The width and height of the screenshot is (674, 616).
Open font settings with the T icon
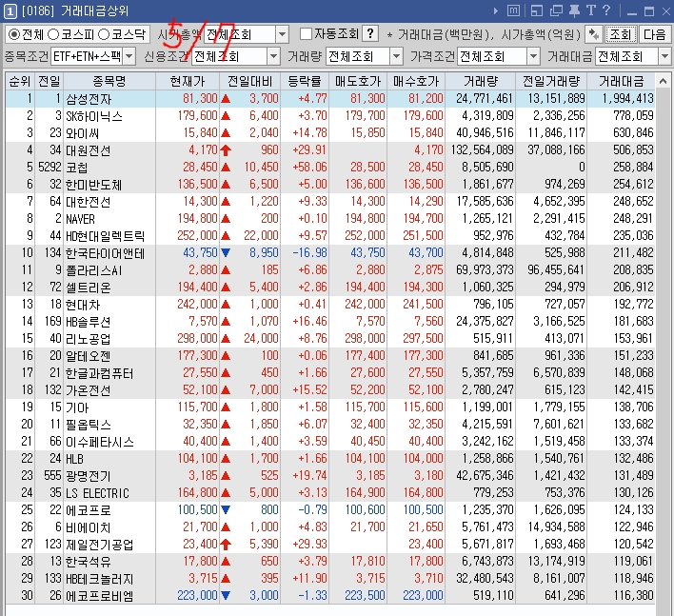coord(591,10)
